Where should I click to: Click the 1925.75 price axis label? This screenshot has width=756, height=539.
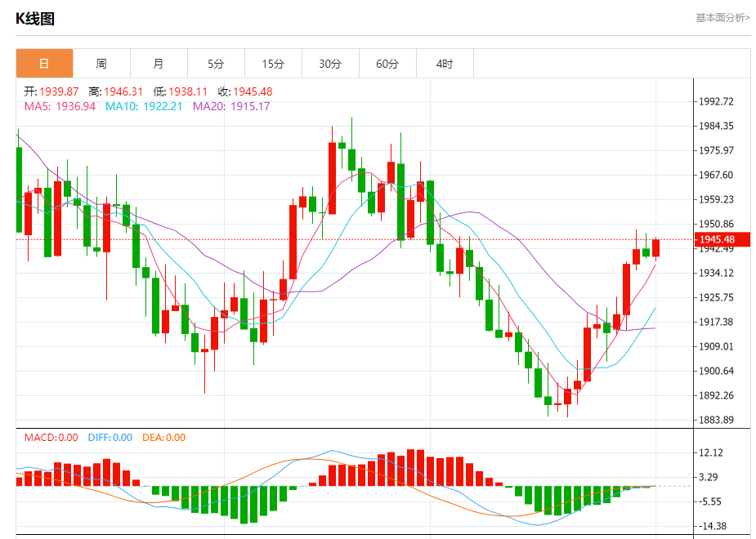717,297
